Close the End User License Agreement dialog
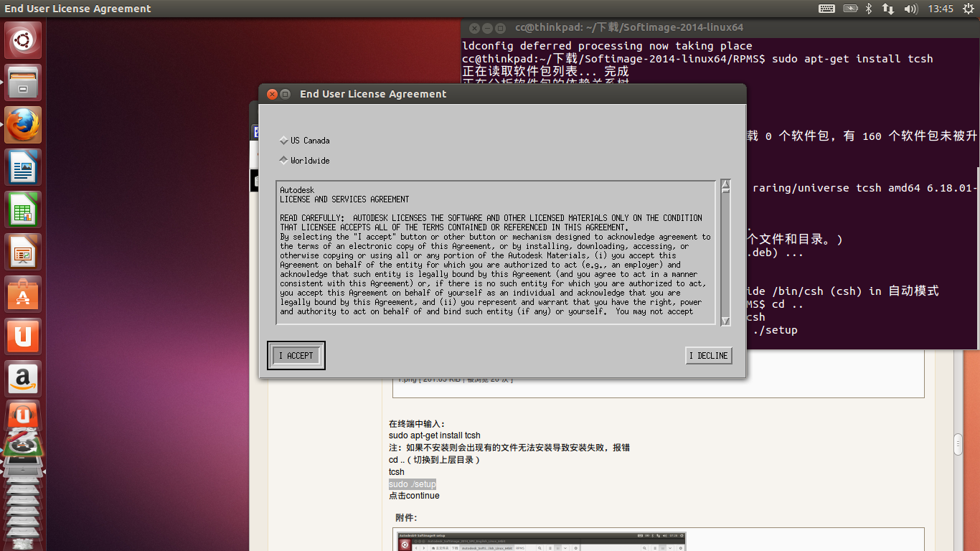The height and width of the screenshot is (551, 980). click(x=272, y=94)
